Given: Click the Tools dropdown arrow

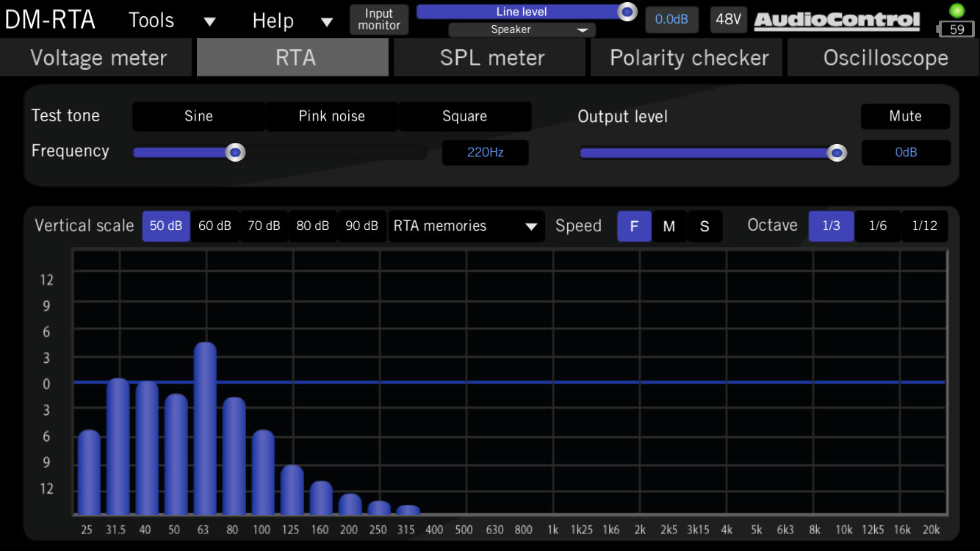Looking at the screenshot, I should 209,21.
